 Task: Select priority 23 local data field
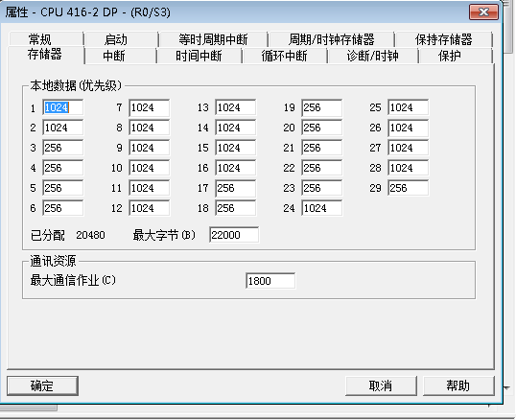coord(321,188)
